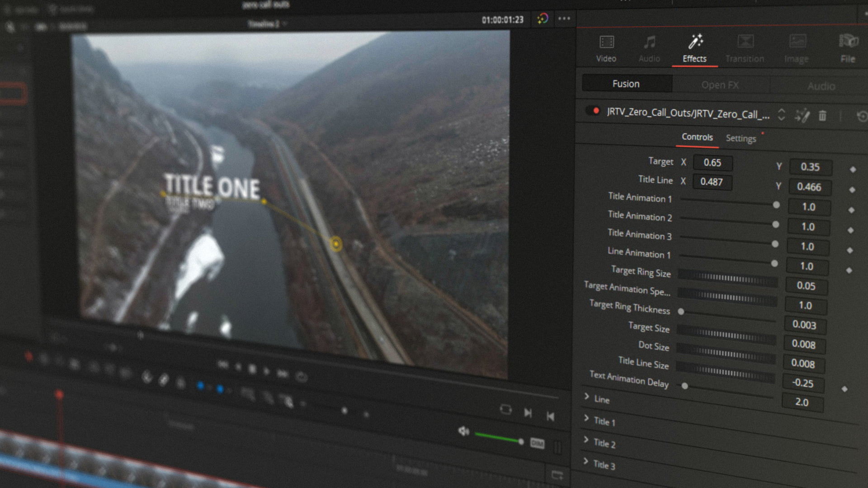Click the viewer three-dots options menu
This screenshot has width=868, height=488.
point(564,19)
